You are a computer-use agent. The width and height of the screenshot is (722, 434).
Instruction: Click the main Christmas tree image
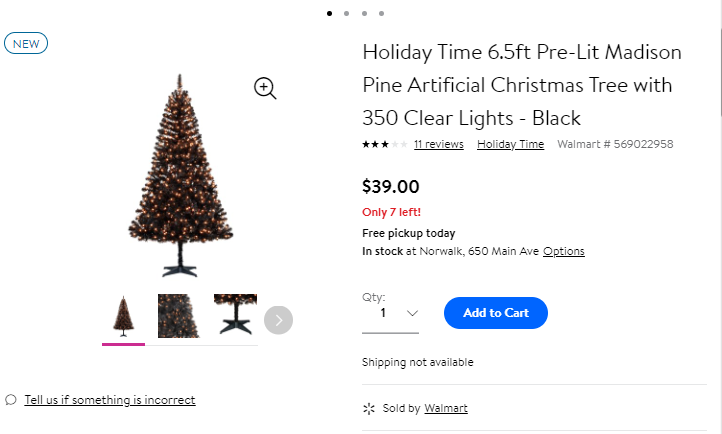pos(181,175)
